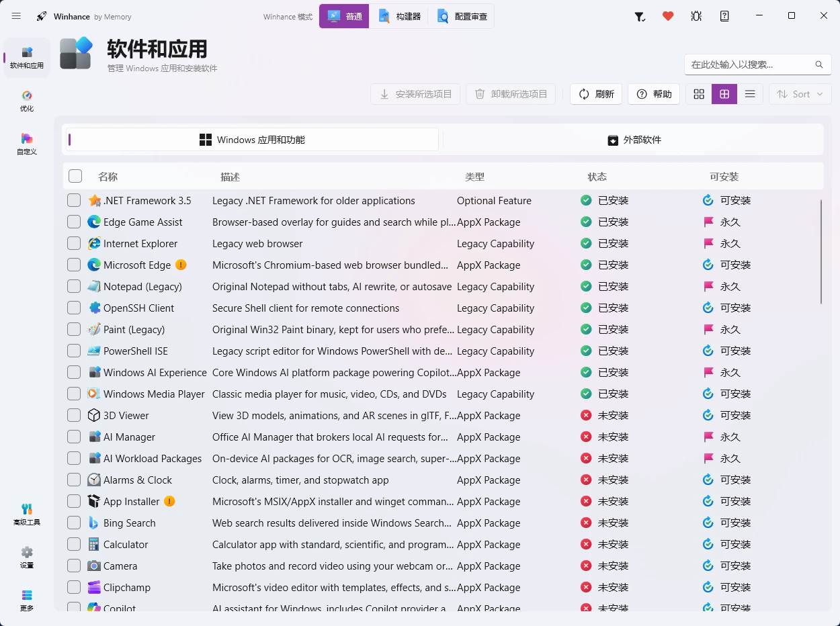This screenshot has width=840, height=626.
Task: Open 优化 sidebar section
Action: coord(27,101)
